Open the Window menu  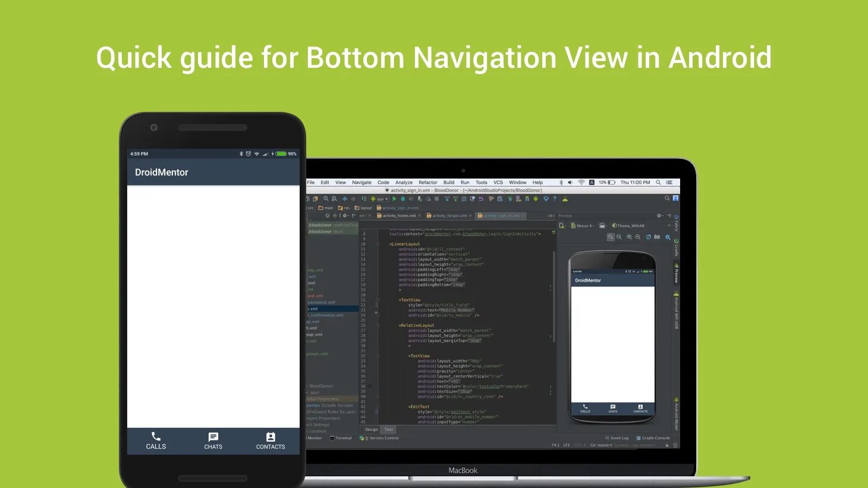tap(517, 183)
